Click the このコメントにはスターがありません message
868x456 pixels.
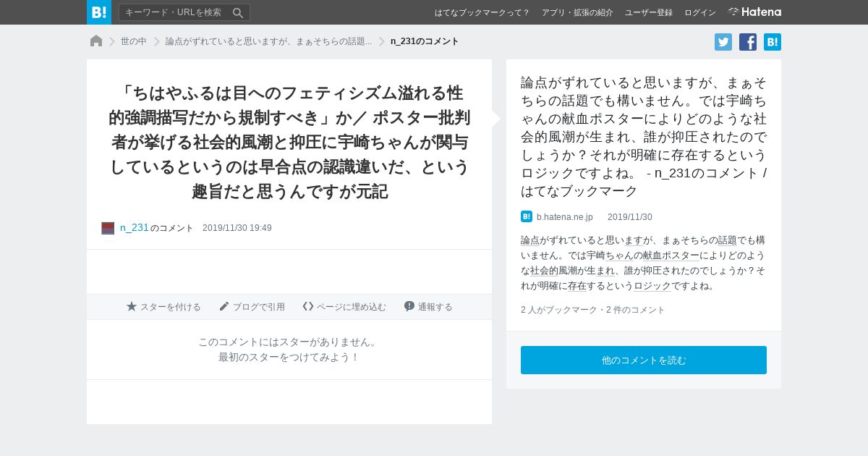click(289, 342)
